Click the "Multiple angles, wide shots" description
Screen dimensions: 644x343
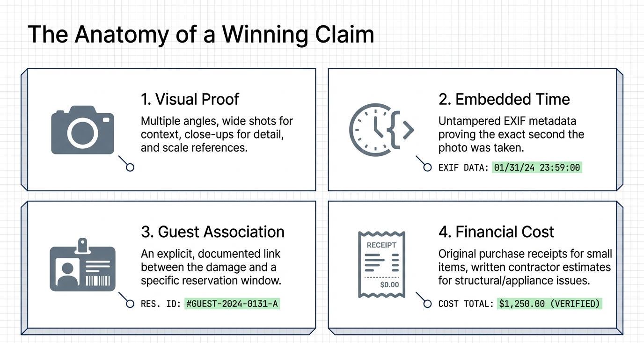click(x=217, y=135)
